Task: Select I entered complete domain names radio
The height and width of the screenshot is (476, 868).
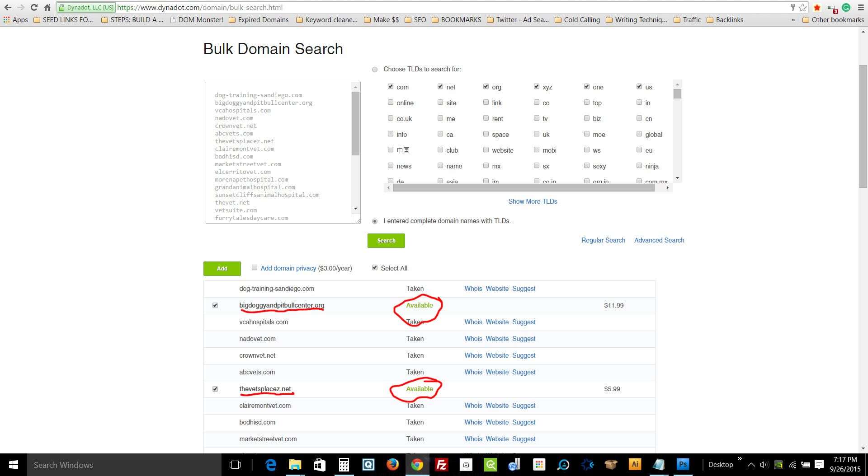Action: tap(375, 221)
